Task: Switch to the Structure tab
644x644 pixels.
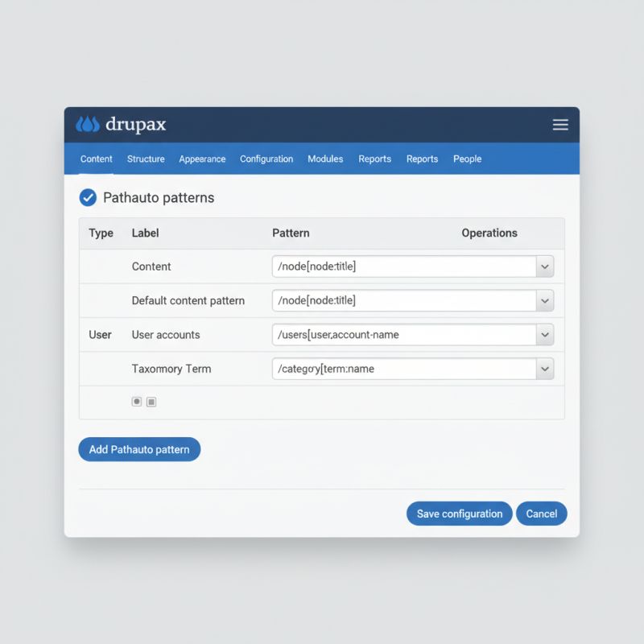Action: click(146, 159)
